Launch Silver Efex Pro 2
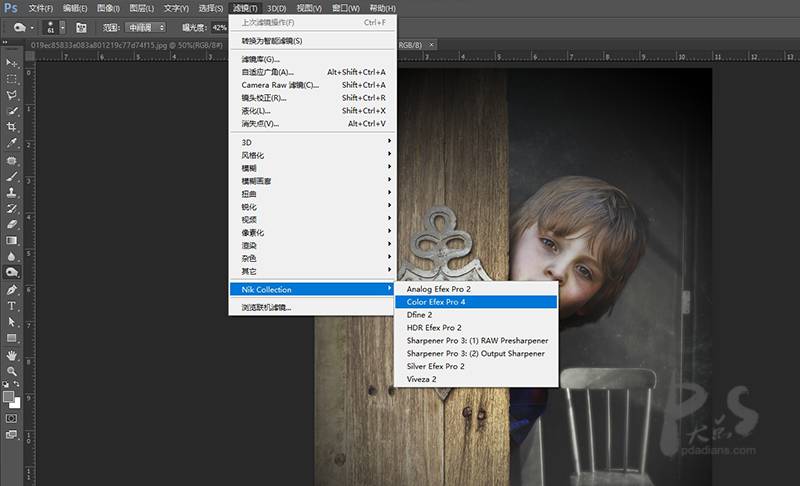This screenshot has height=486, width=800. 476,366
